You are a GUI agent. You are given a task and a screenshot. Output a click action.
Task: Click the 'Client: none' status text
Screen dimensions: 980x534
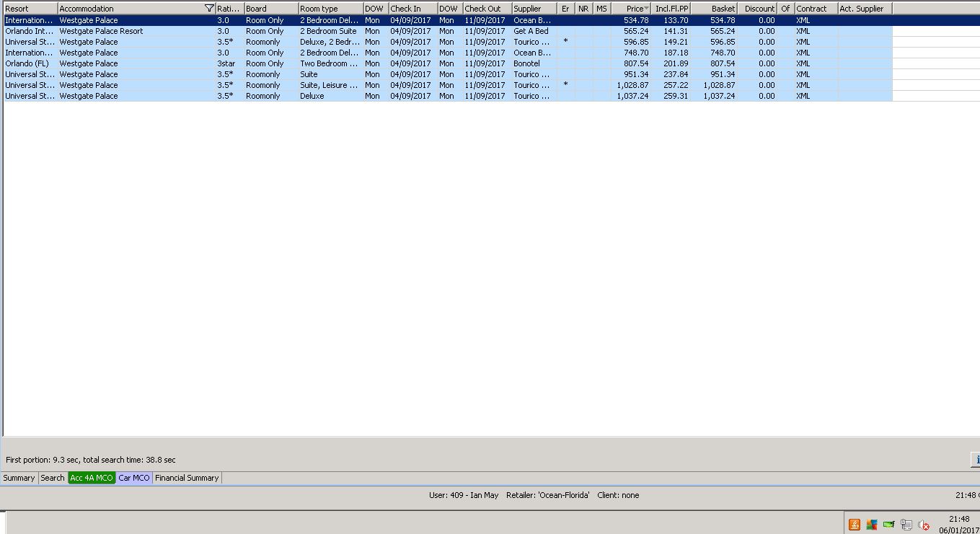618,495
